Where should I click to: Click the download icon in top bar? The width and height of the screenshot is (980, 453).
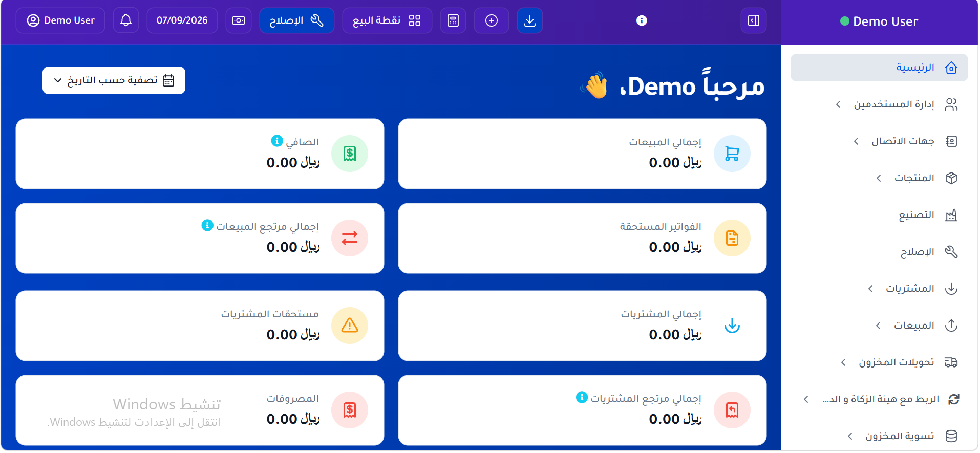click(x=530, y=20)
